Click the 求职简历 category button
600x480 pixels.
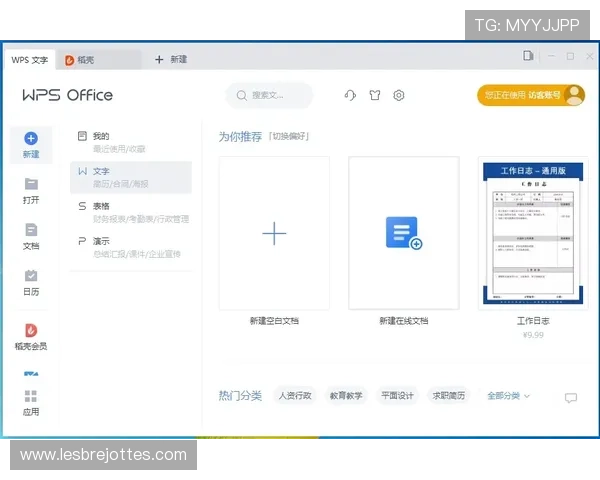tap(448, 395)
